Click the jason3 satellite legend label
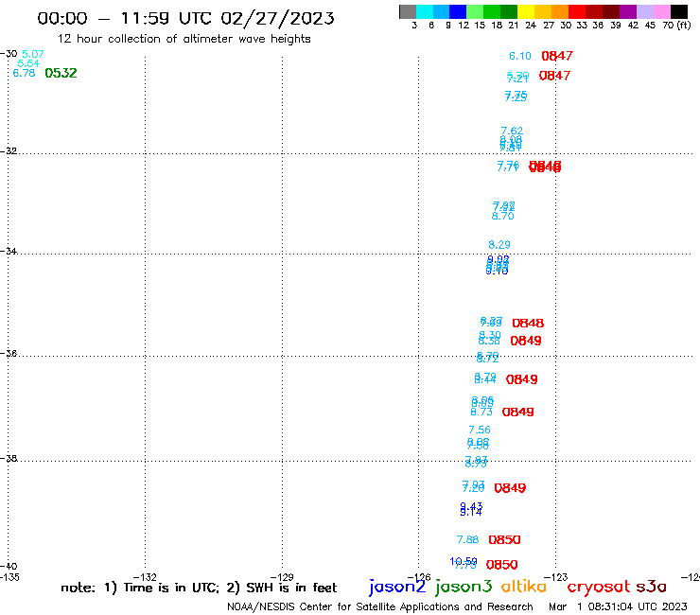Image resolution: width=700 pixels, height=615 pixels. click(464, 587)
